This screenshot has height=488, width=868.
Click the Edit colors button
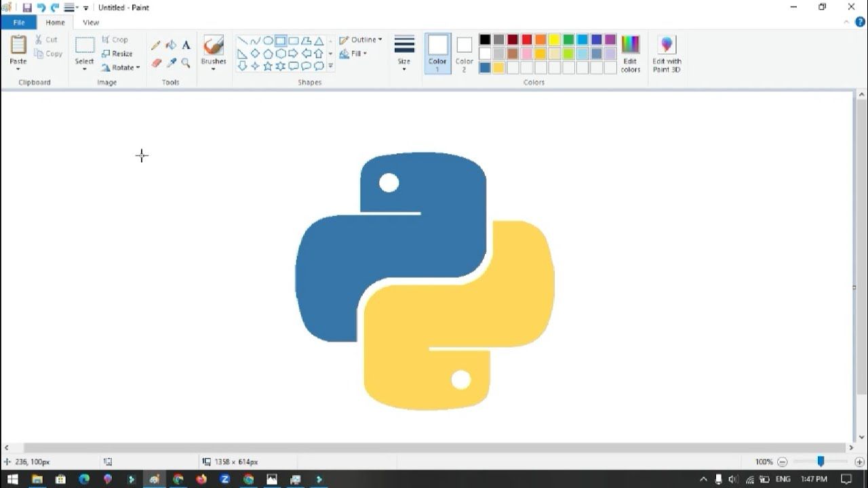(630, 53)
